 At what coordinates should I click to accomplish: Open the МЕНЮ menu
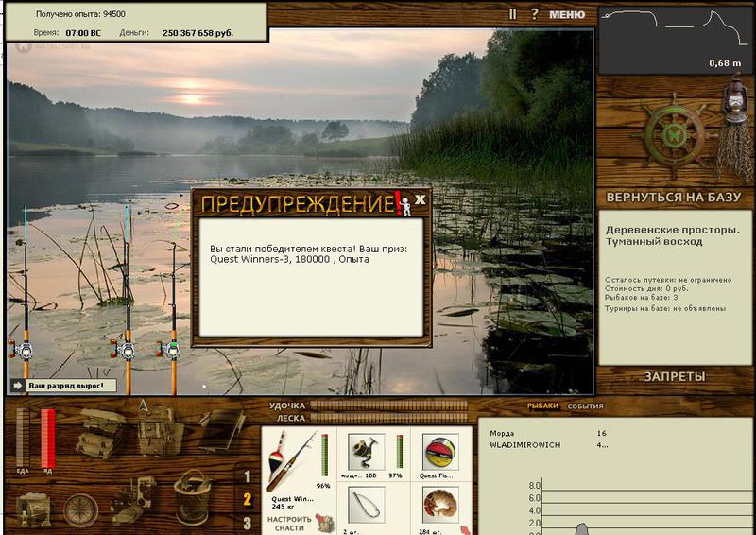pos(567,15)
